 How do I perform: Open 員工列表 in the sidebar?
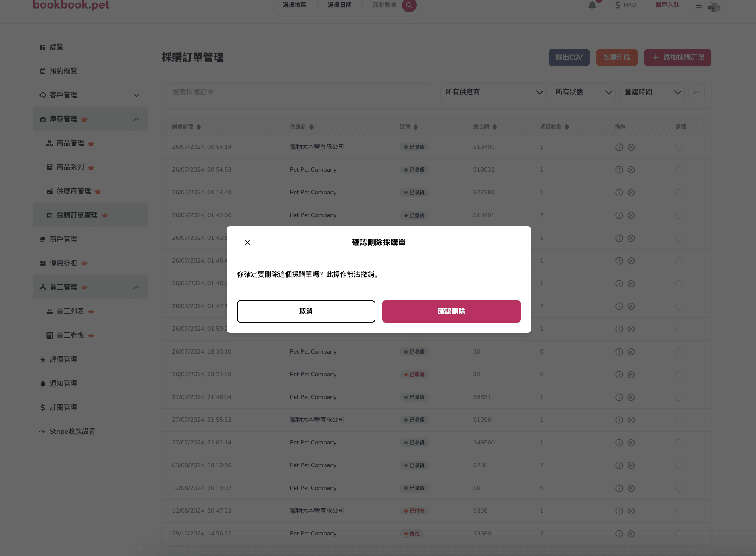point(90,311)
